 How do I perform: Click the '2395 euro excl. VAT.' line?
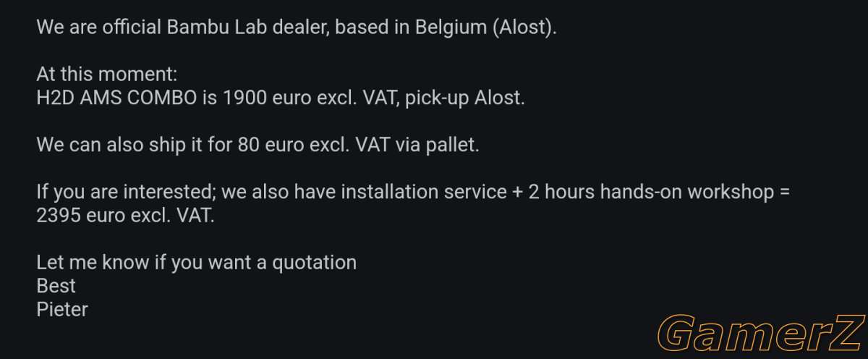[x=125, y=215]
